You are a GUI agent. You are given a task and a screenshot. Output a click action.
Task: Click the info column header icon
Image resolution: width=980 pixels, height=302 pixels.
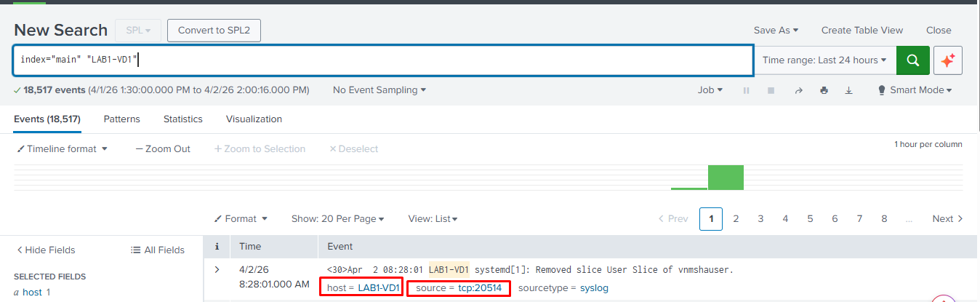216,247
